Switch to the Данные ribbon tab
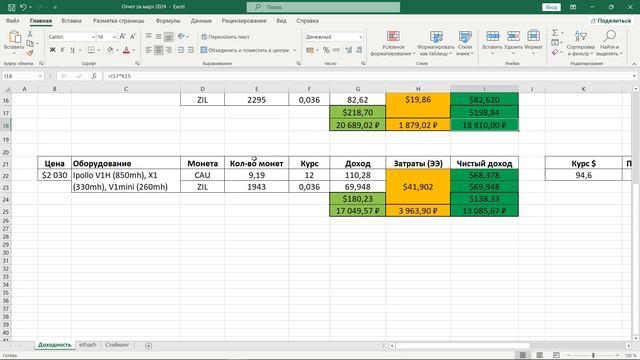This screenshot has width=640, height=360. [x=201, y=20]
